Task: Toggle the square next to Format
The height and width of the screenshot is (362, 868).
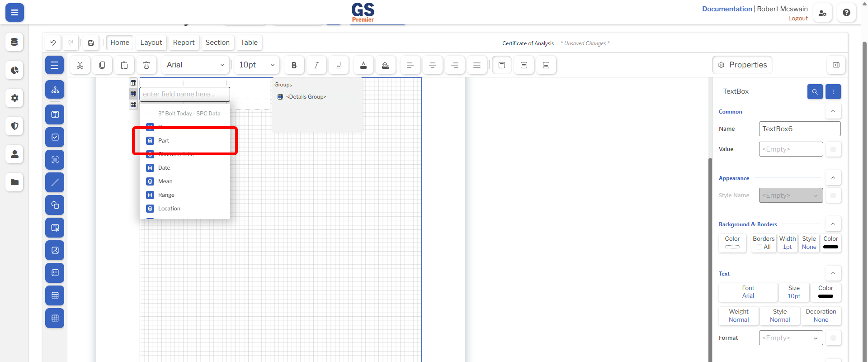Action: pos(833,338)
